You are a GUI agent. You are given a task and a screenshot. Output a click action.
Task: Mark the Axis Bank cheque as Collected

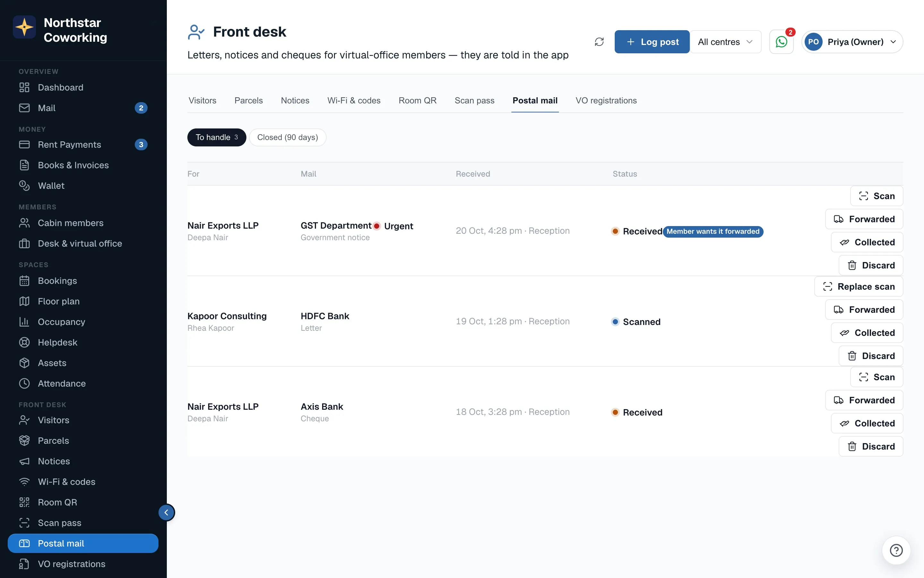pos(867,423)
